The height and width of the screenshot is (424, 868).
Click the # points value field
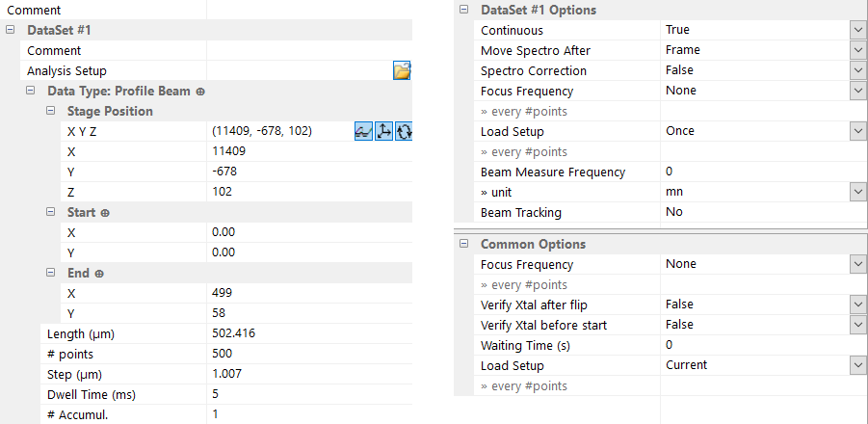click(308, 353)
